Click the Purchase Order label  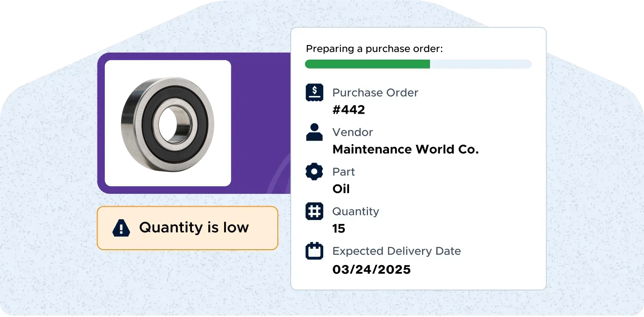point(375,93)
